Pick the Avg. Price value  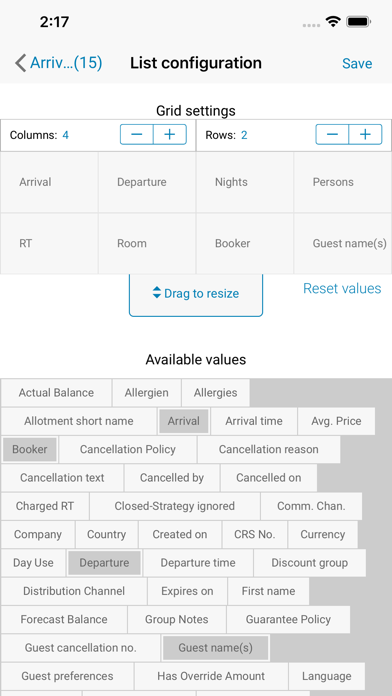337,421
